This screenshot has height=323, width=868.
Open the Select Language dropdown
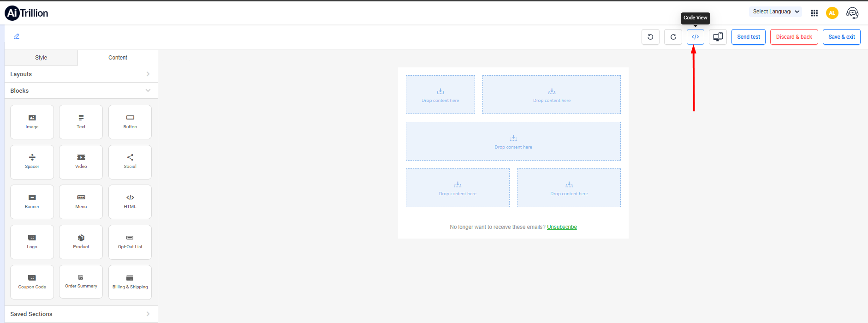[776, 12]
